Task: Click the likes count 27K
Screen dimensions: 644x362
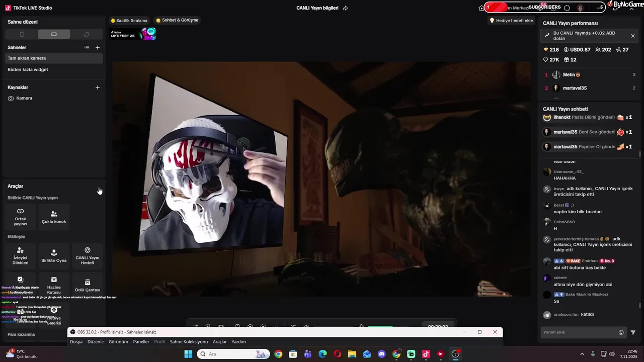Action: pos(551,60)
